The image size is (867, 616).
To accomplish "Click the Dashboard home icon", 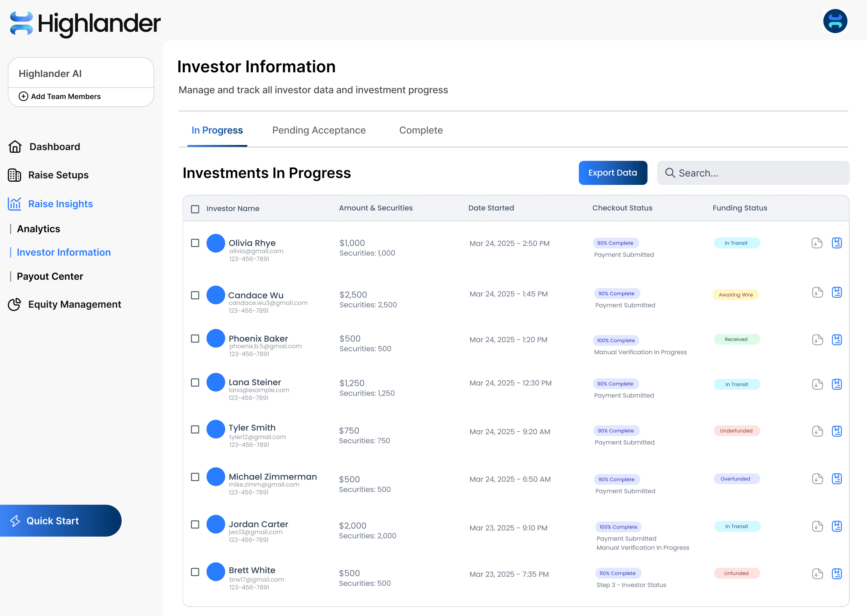I will pyautogui.click(x=15, y=146).
